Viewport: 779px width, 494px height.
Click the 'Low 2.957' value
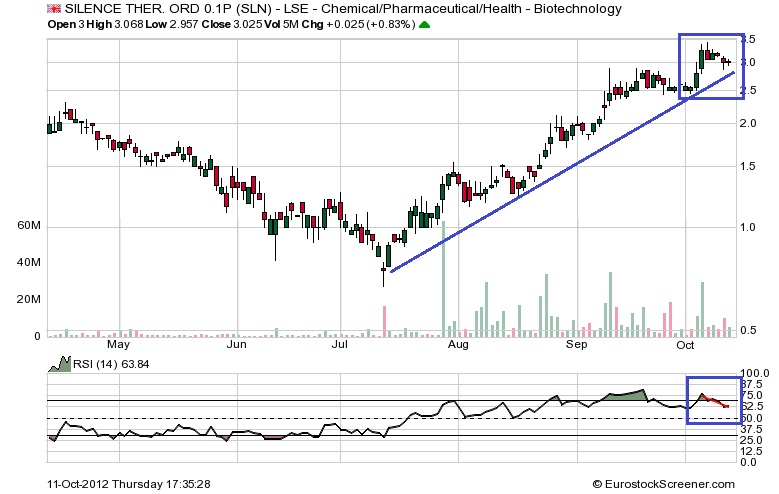(172, 24)
